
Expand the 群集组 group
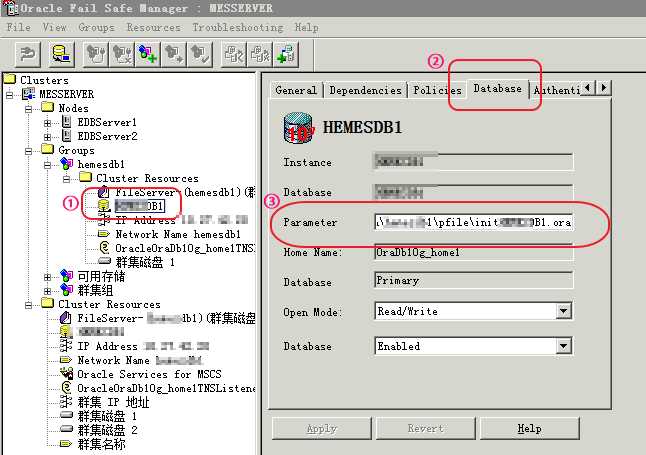tap(47, 291)
